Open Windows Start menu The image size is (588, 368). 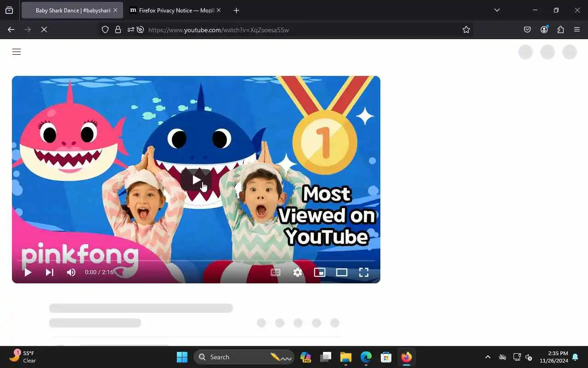[x=182, y=357]
